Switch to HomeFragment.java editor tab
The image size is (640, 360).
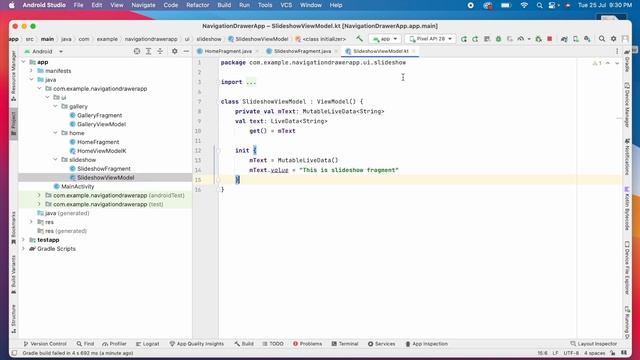[x=228, y=51]
